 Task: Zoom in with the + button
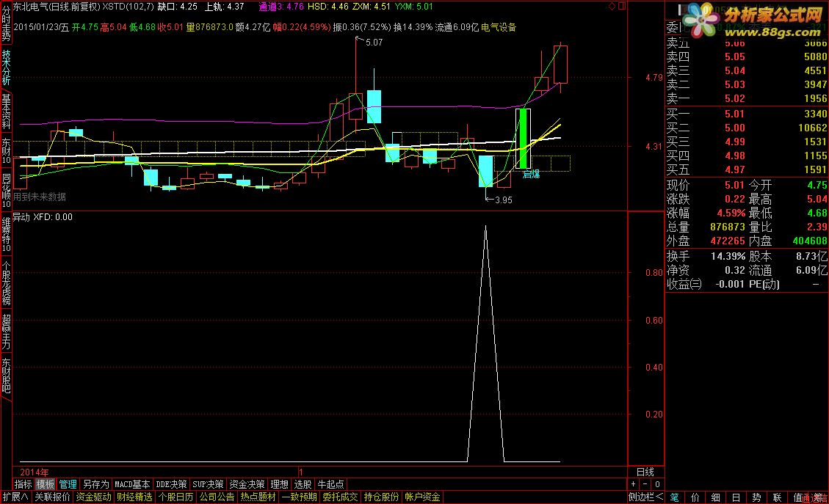634,484
